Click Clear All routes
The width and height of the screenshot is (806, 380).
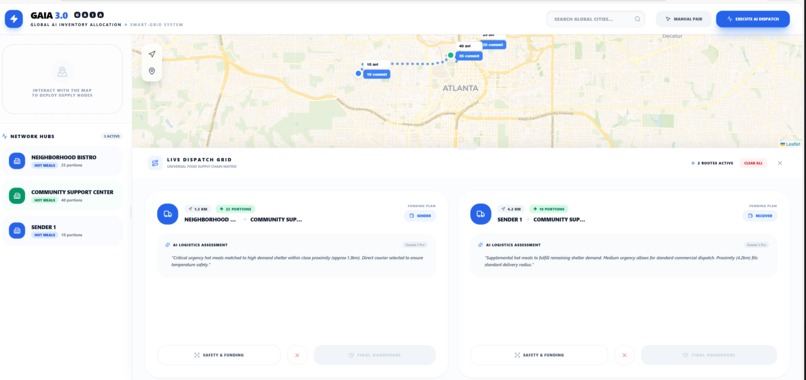point(753,163)
